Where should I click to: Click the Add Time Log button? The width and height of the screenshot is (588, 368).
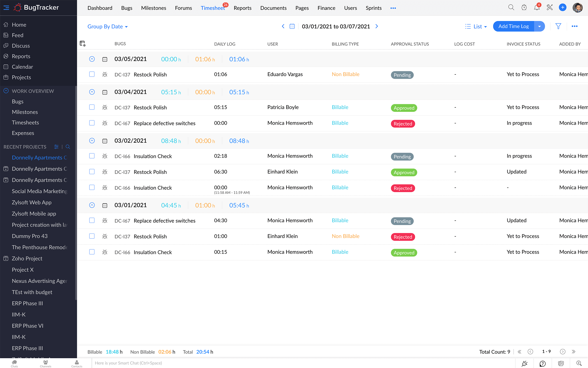(x=513, y=26)
